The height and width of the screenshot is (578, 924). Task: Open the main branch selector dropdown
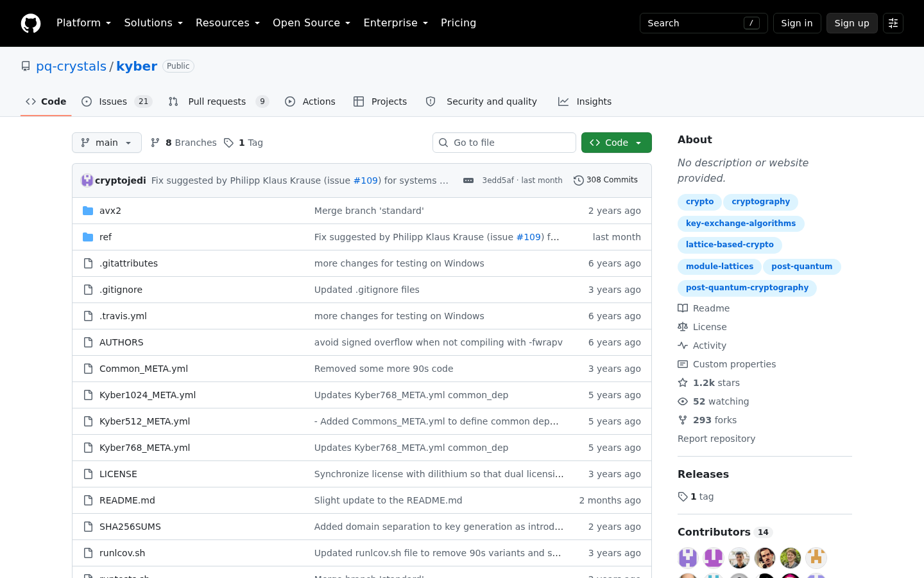click(107, 143)
